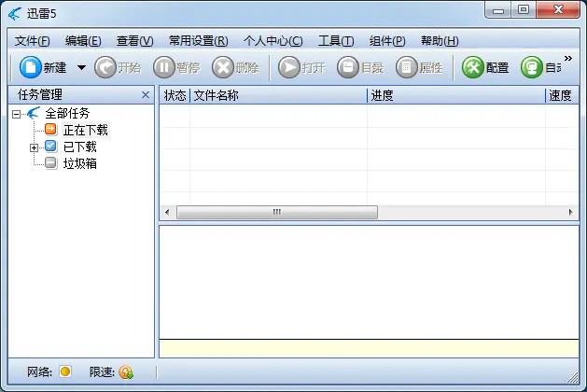Click the 限速 speed limit icon
This screenshot has width=587, height=392.
(126, 371)
